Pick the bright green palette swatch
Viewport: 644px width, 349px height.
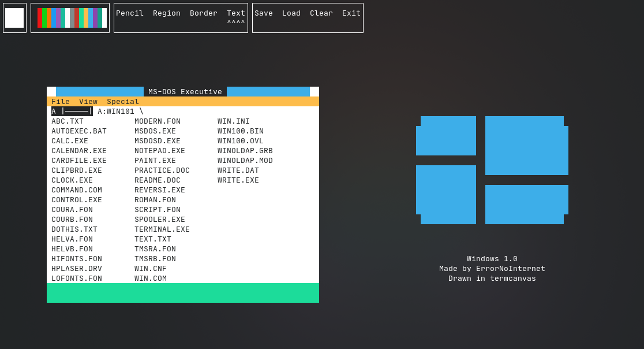44,18
